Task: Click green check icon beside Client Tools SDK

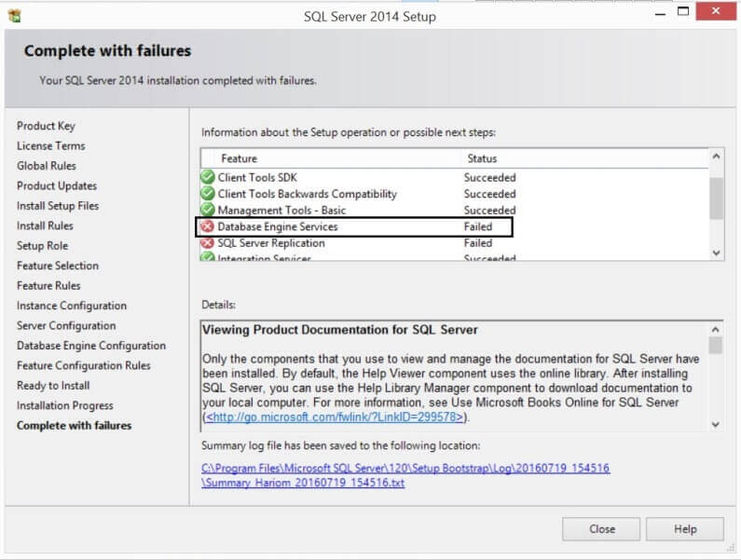Action: [208, 177]
